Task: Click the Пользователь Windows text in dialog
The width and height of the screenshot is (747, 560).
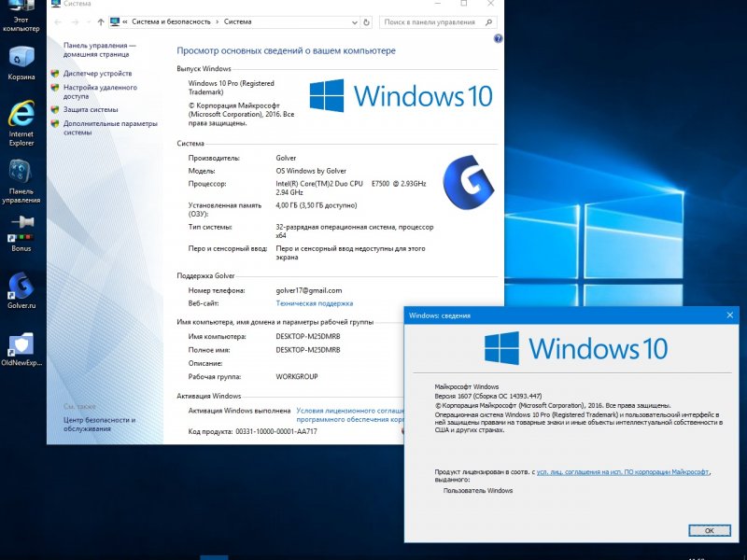Action: click(478, 491)
